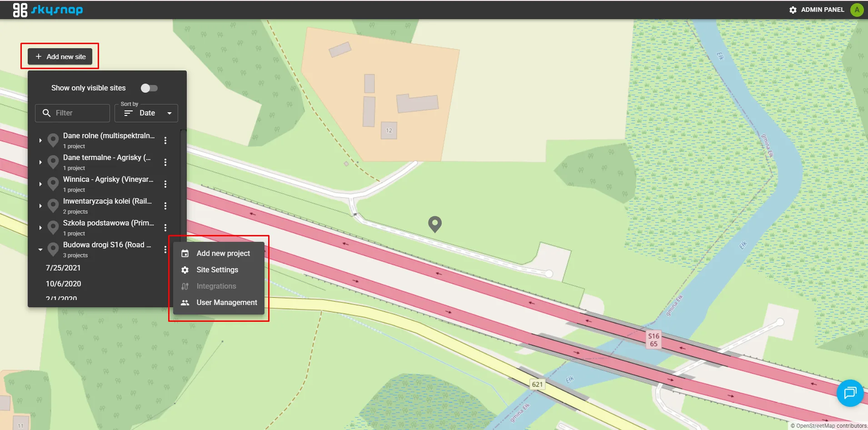Open the chat support bubble
The height and width of the screenshot is (430, 868).
tap(850, 393)
